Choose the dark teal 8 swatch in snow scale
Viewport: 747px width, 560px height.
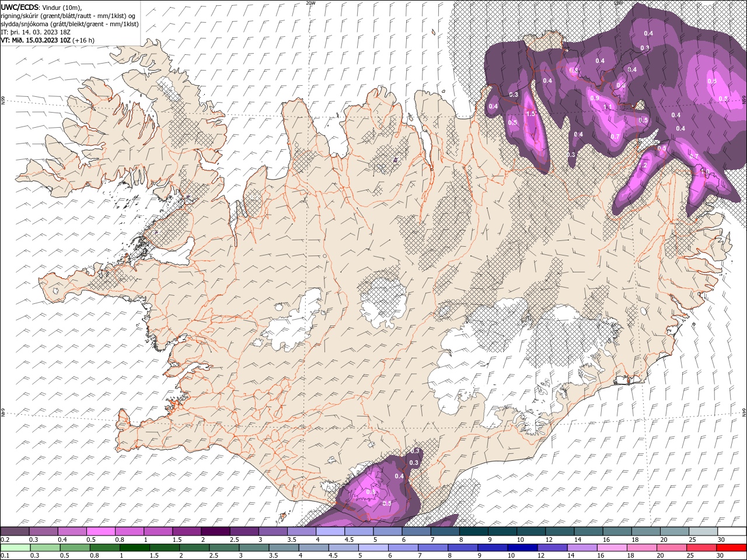tap(474, 531)
